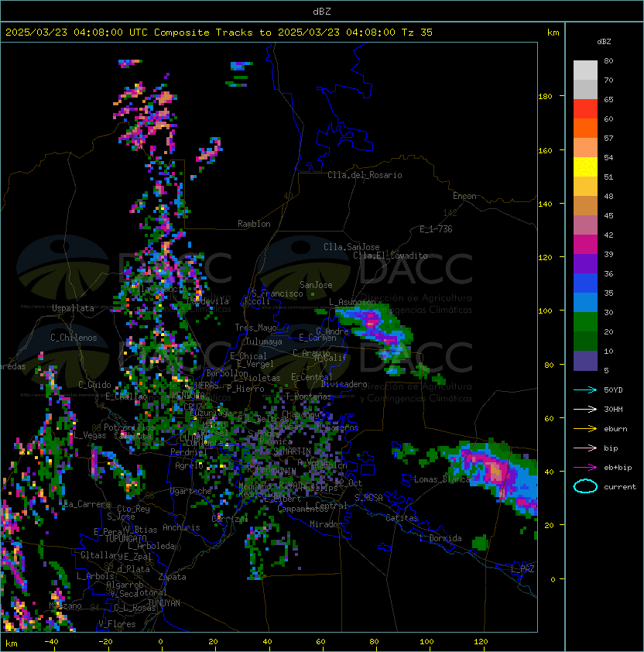The image size is (644, 652).
Task: Click the 'Clla.del_Rosario' place label
Action: click(x=365, y=175)
